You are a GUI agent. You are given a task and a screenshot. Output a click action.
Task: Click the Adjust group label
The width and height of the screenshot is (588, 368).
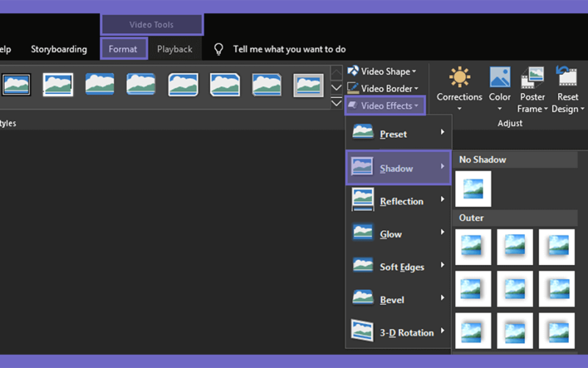coord(509,123)
